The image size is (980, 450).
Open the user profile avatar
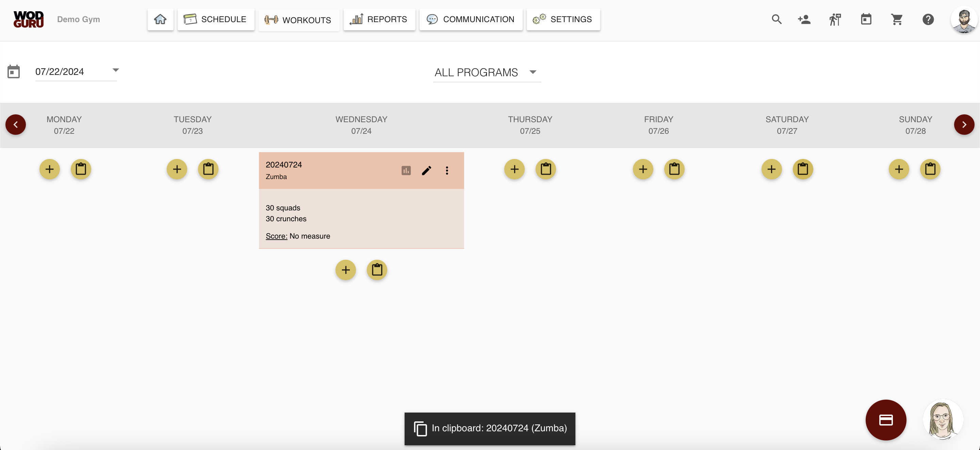point(963,20)
